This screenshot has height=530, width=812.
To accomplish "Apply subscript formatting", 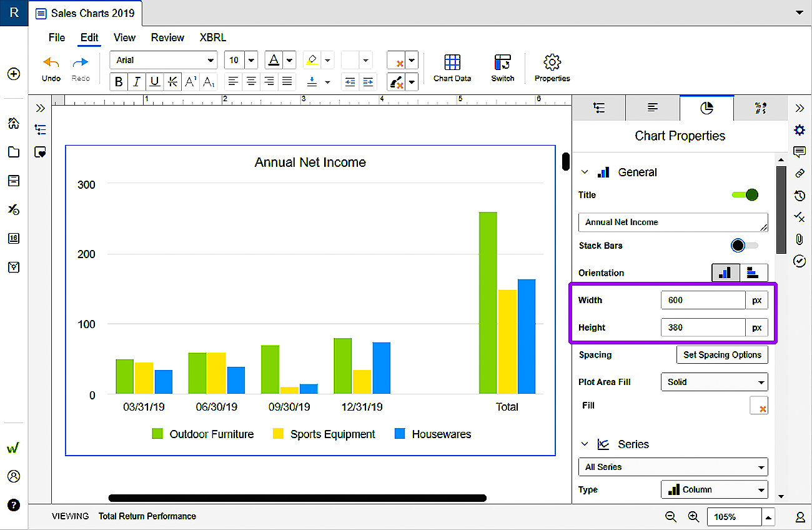I will coord(209,82).
